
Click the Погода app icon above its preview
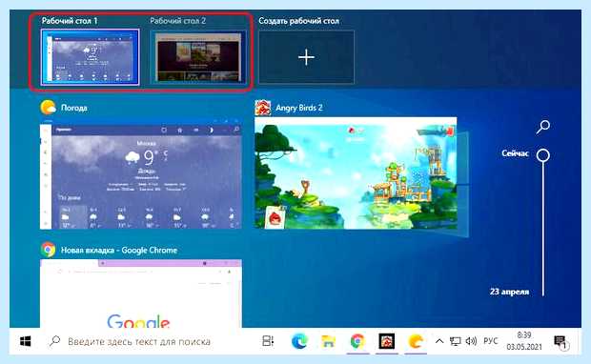[x=49, y=108]
